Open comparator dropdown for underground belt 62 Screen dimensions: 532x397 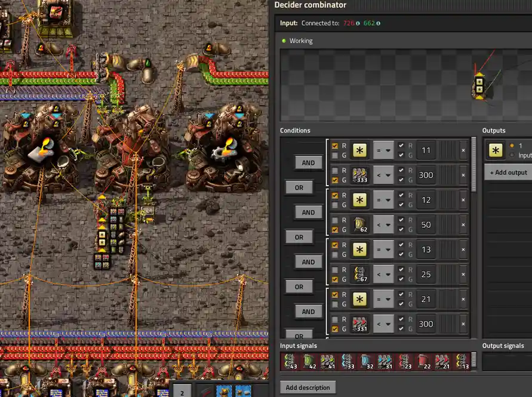(383, 224)
